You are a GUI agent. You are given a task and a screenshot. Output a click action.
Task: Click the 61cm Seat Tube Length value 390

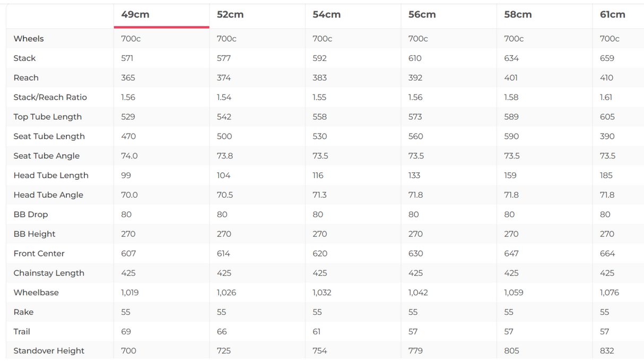pyautogui.click(x=607, y=137)
